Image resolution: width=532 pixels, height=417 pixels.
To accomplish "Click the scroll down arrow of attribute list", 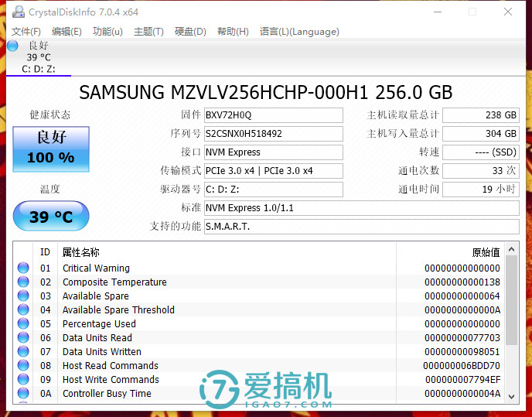I will (512, 396).
